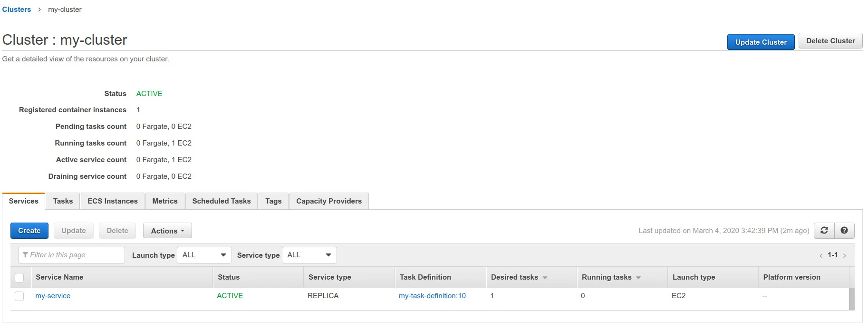Sort by Desired tasks arrow icon
Viewport: 868px width, 331px height.
pos(545,278)
